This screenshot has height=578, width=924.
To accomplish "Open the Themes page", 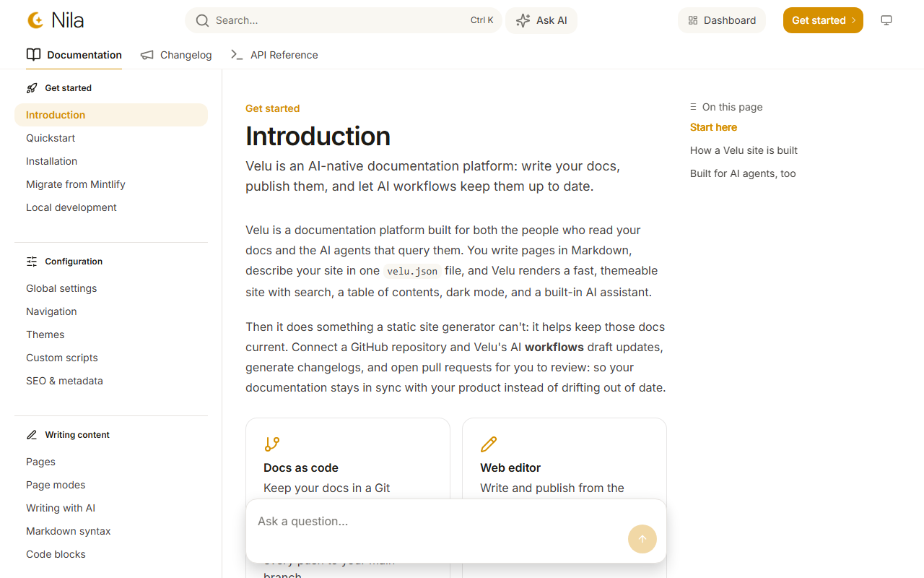I will click(45, 335).
